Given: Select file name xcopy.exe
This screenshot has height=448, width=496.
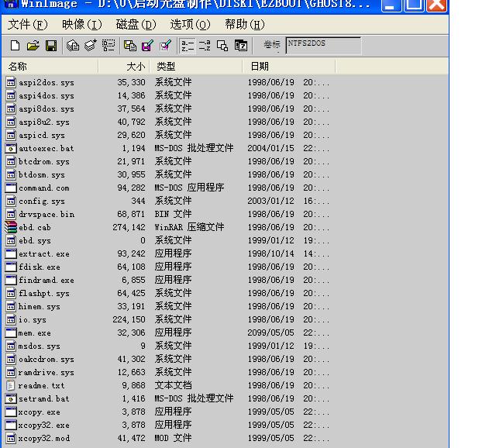Looking at the screenshot, I should pyautogui.click(x=40, y=412).
